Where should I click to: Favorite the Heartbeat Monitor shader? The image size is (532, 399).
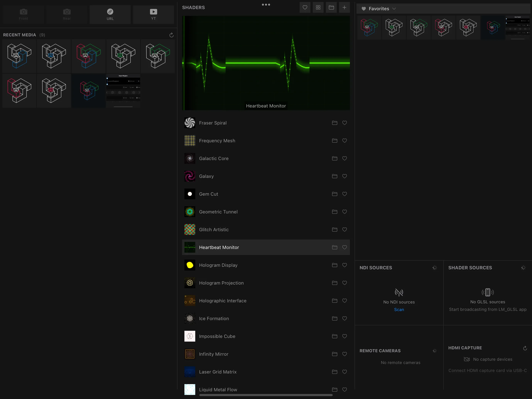point(344,247)
